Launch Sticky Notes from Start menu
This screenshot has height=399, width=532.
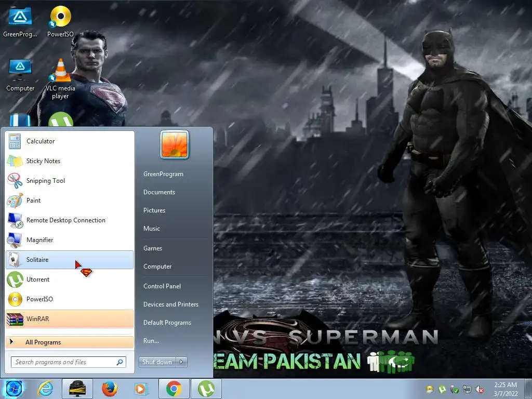[x=70, y=161]
